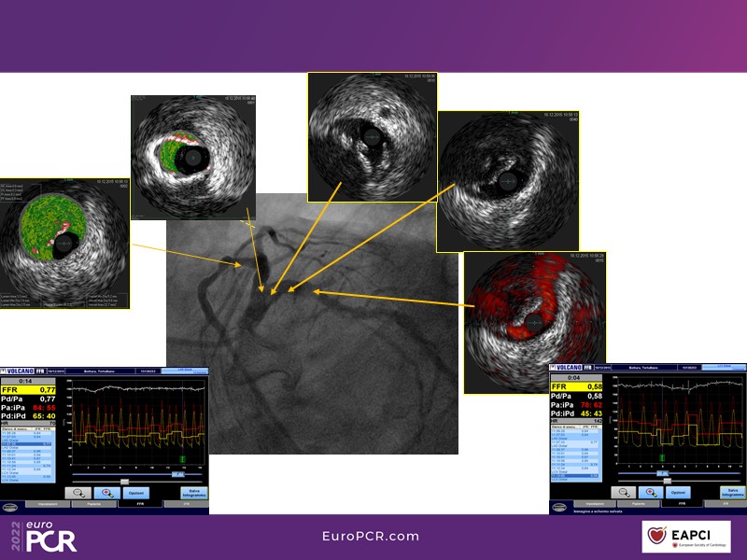Select the iFR tab in FFR 0,77 panel
Screen dimensions: 747x560
(x=185, y=504)
